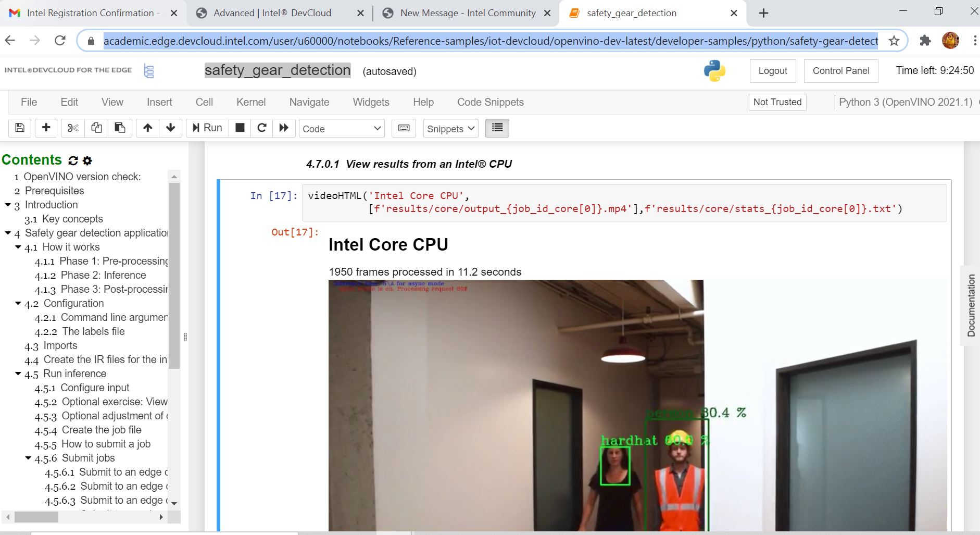Add a new cell with the plus icon
Image resolution: width=980 pixels, height=535 pixels.
[46, 128]
